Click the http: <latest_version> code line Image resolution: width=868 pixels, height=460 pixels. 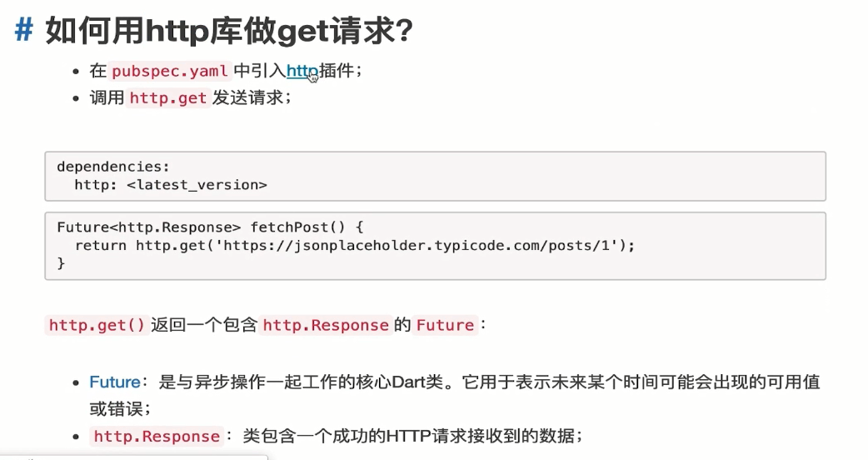point(171,185)
